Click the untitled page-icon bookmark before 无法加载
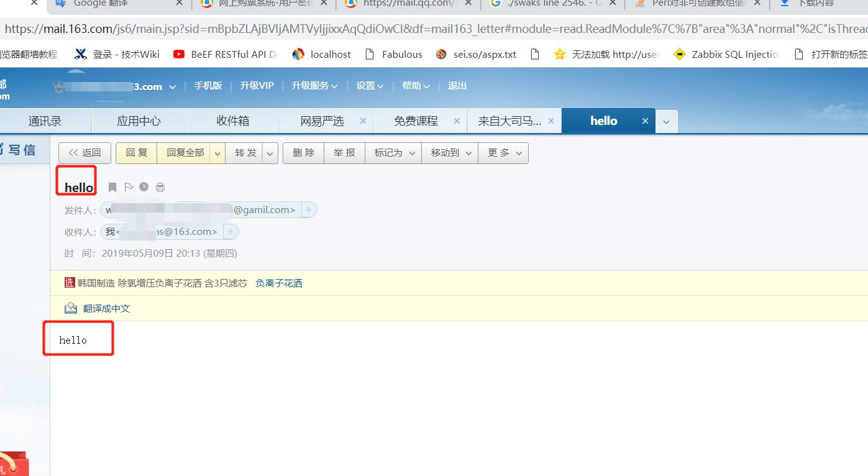The image size is (868, 476). click(535, 54)
